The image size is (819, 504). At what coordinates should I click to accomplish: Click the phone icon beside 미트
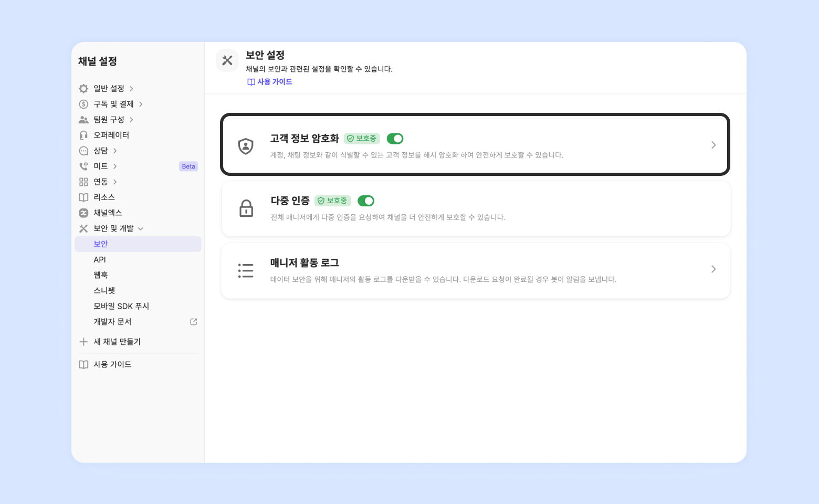click(83, 166)
